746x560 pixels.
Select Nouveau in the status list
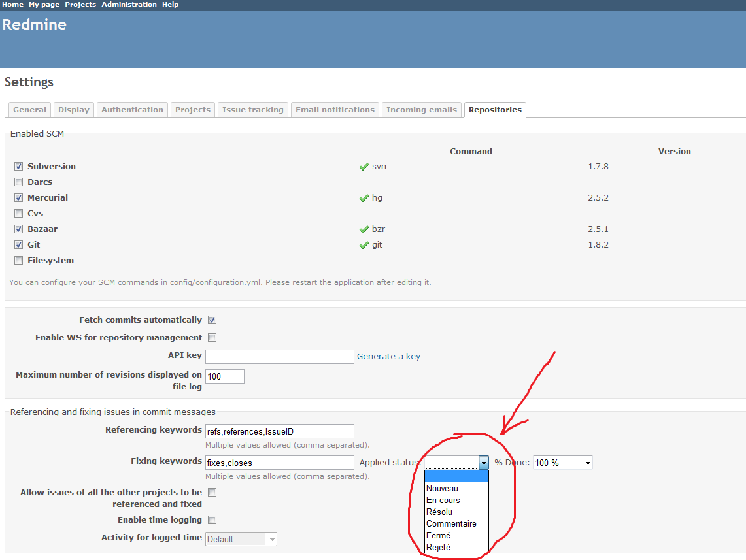tap(456, 488)
